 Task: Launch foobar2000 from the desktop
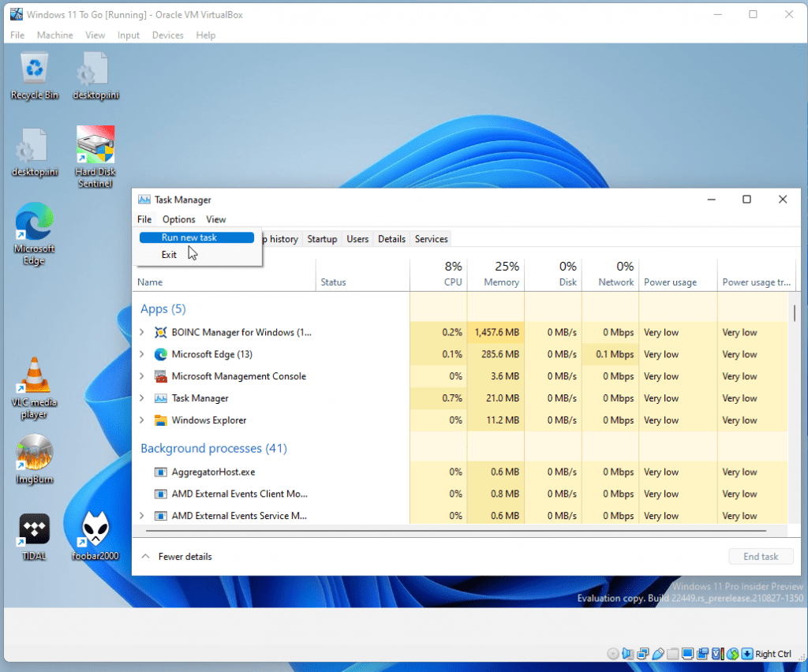(95, 530)
